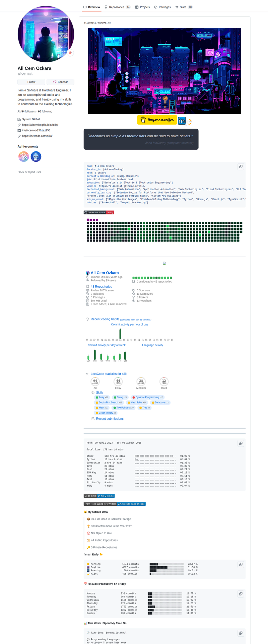Copy the Morning/Daytime commits block
Image resolution: width=268 pixels, height=644 pixels.
241,564
